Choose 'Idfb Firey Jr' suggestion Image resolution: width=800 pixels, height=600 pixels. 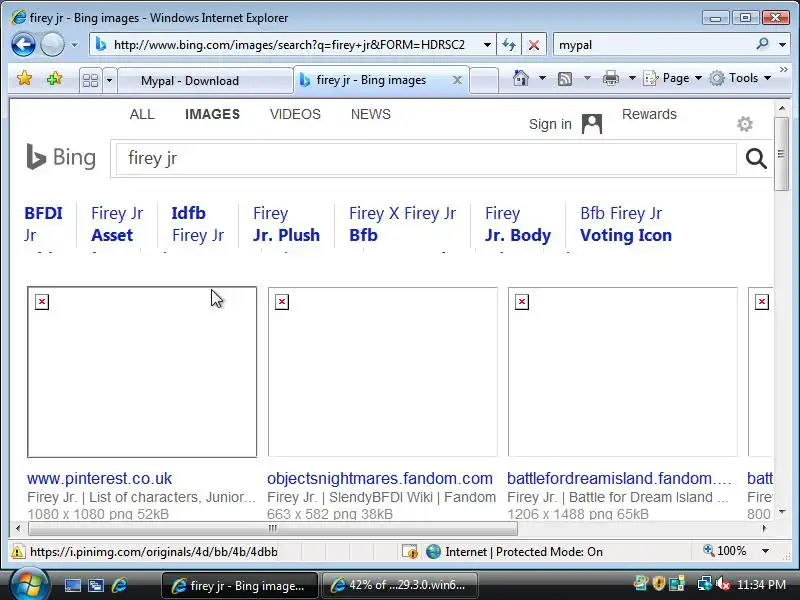197,224
